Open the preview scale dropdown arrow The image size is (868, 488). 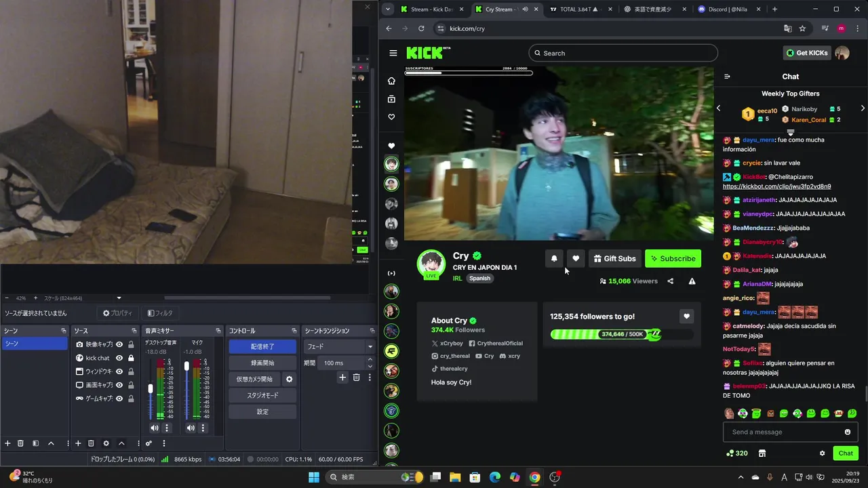click(x=119, y=298)
